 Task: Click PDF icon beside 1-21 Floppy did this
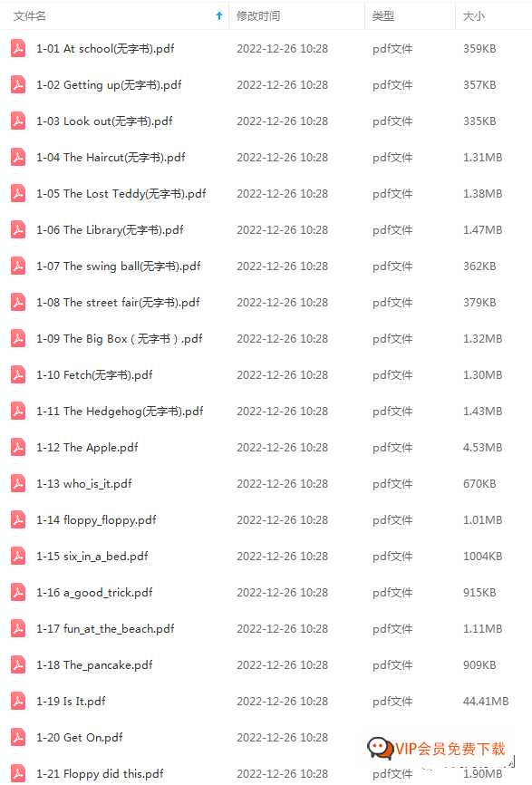click(18, 773)
